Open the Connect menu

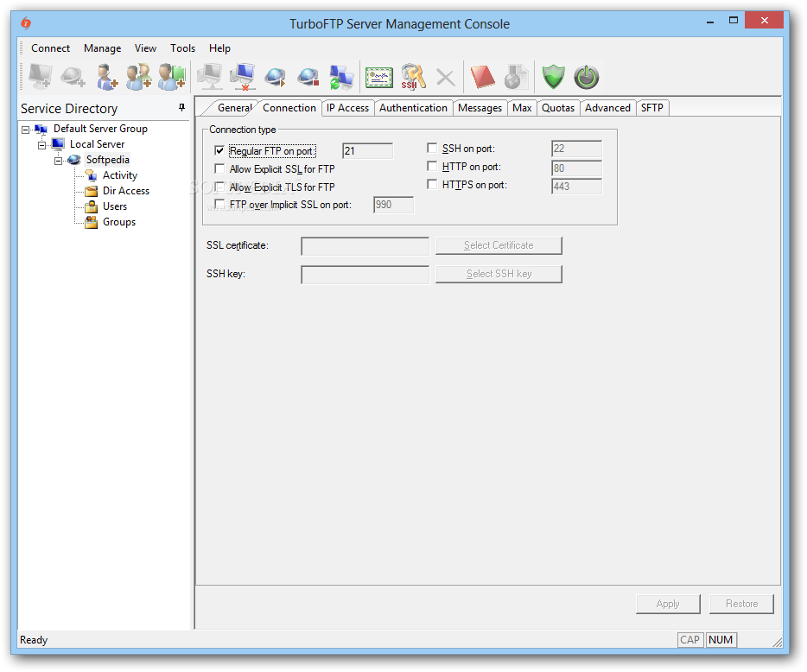50,48
